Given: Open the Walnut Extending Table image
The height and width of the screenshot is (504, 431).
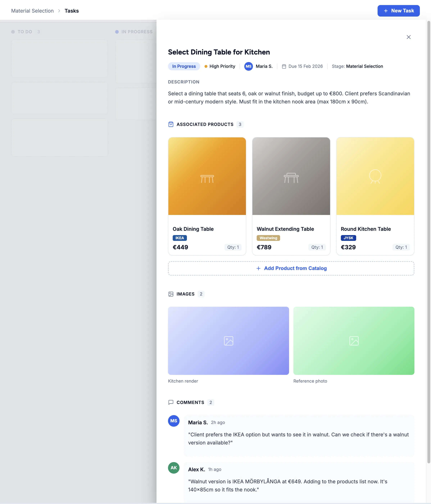Looking at the screenshot, I should click(x=291, y=176).
